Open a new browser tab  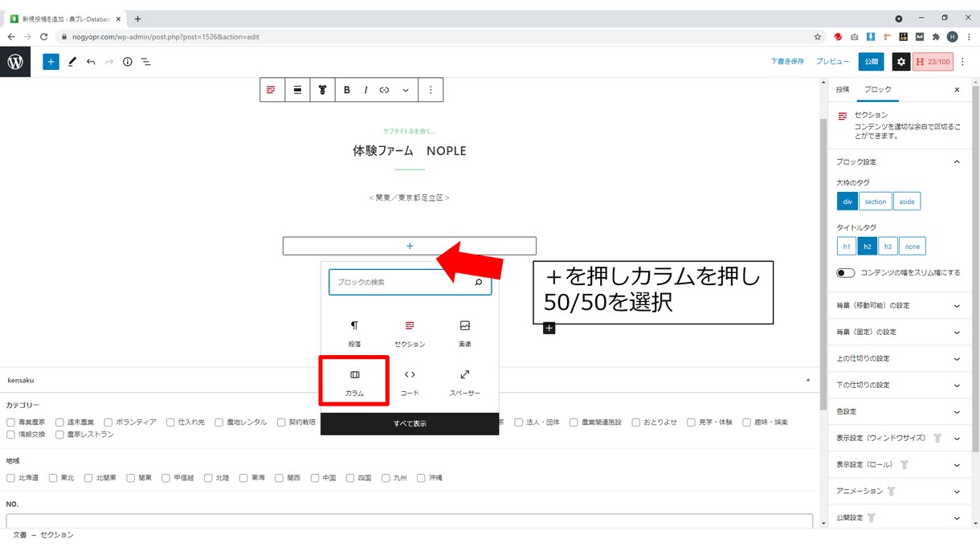(138, 18)
